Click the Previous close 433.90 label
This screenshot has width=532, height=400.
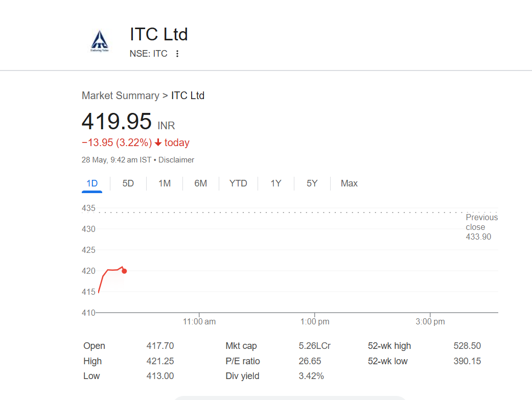[x=481, y=227]
